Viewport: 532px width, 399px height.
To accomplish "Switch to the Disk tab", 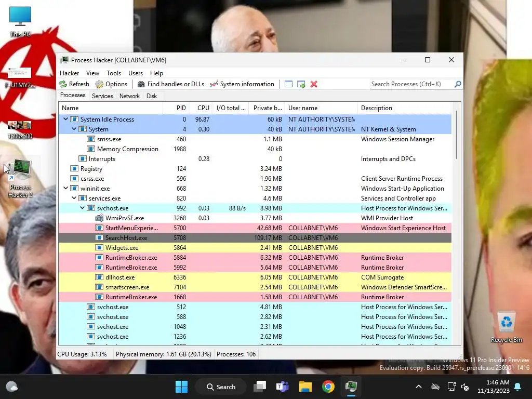I will pos(152,96).
